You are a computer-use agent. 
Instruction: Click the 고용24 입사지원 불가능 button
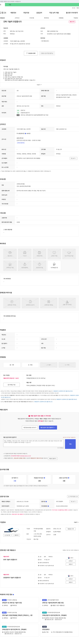click(x=47, y=53)
